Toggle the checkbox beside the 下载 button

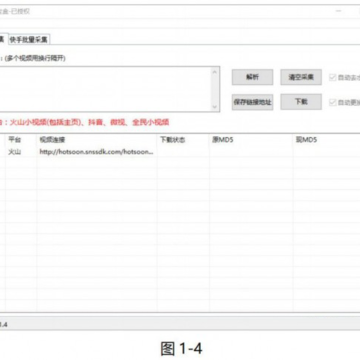pos(332,102)
